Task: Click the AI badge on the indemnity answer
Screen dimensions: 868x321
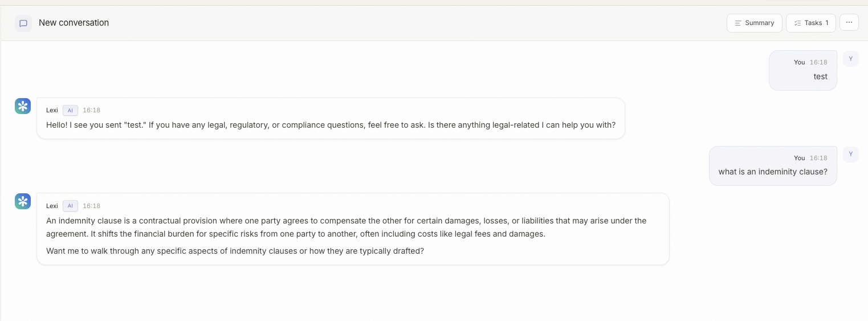Action: click(70, 206)
